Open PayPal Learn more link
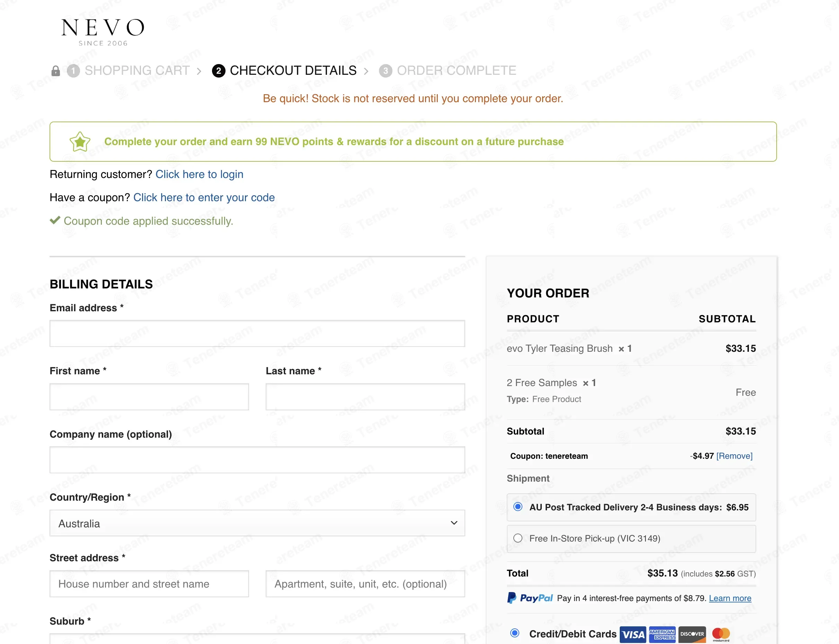The image size is (839, 644). [x=730, y=598]
